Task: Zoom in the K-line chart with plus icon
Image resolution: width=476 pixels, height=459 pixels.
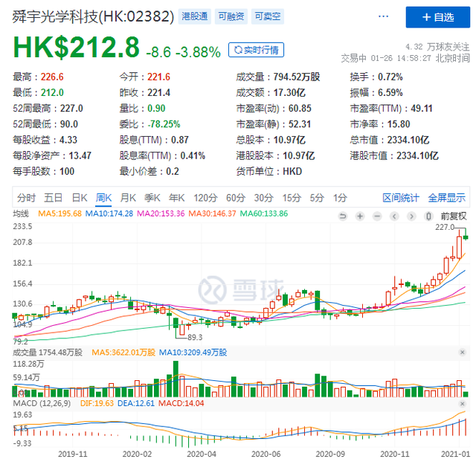Action: point(360,216)
